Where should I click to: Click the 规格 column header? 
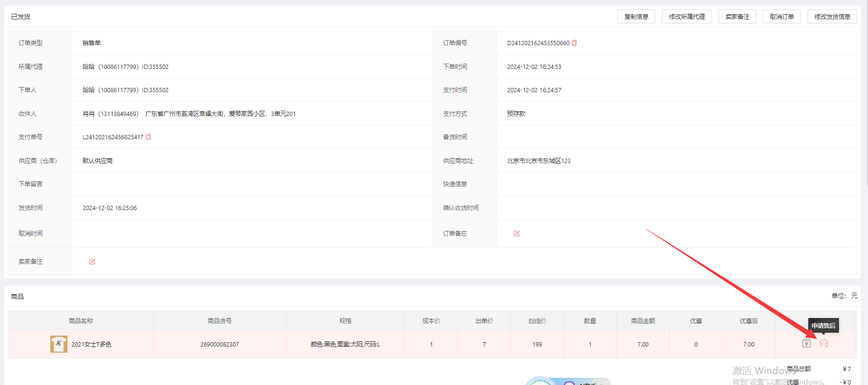[x=345, y=321]
